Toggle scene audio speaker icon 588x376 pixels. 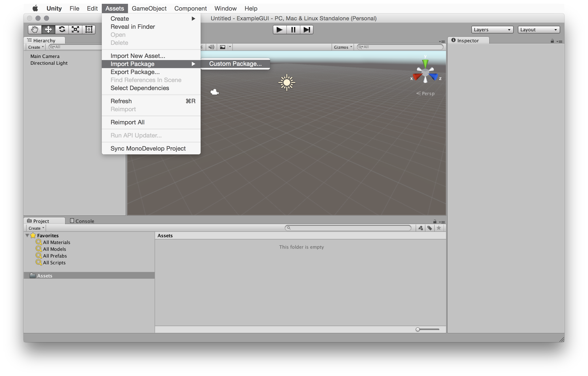(211, 47)
